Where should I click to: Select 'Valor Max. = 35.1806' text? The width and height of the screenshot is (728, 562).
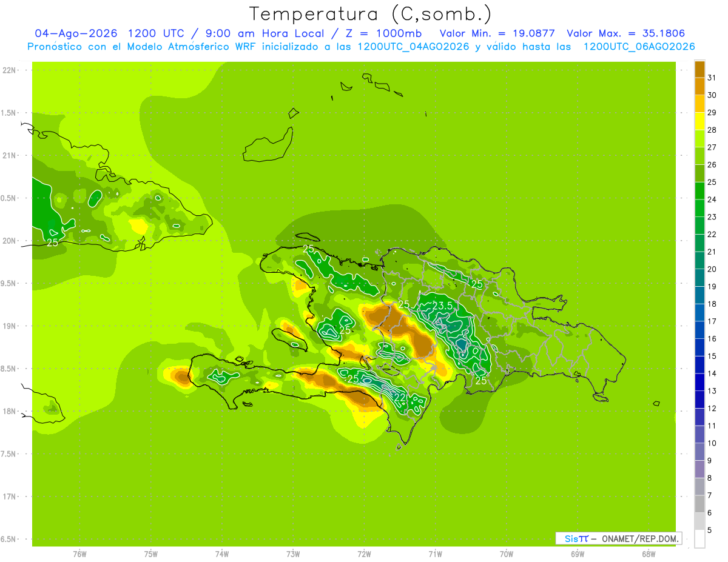pos(625,33)
